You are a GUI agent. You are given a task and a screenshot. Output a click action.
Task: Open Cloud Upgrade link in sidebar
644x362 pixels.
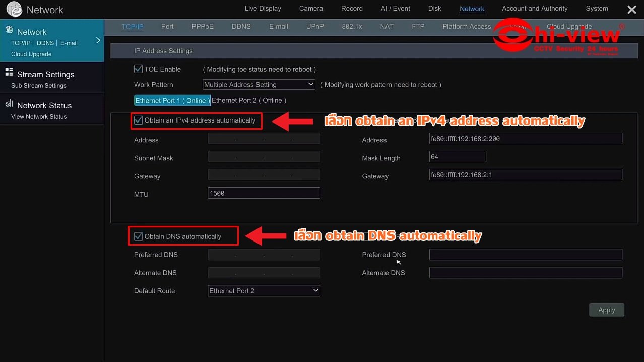(x=31, y=54)
